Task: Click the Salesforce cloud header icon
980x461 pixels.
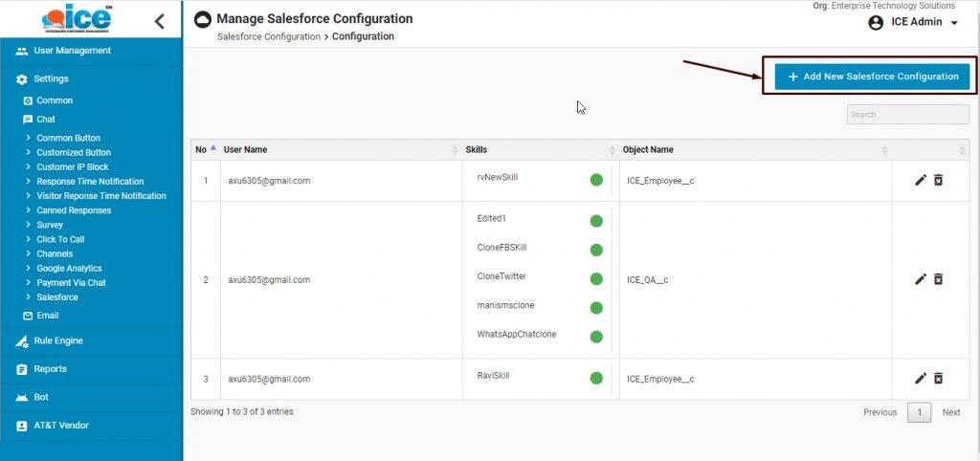Action: point(203,20)
